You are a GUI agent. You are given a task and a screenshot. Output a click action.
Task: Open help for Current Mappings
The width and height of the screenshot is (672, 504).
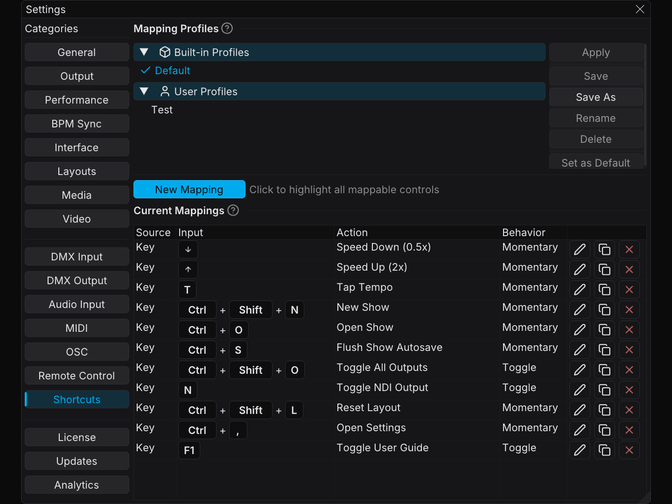click(233, 210)
